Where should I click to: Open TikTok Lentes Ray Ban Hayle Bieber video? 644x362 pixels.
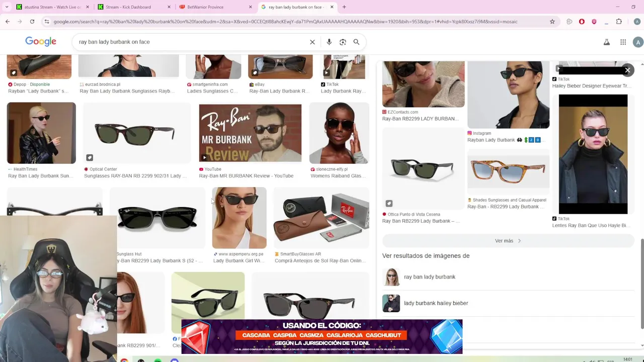tap(593, 154)
